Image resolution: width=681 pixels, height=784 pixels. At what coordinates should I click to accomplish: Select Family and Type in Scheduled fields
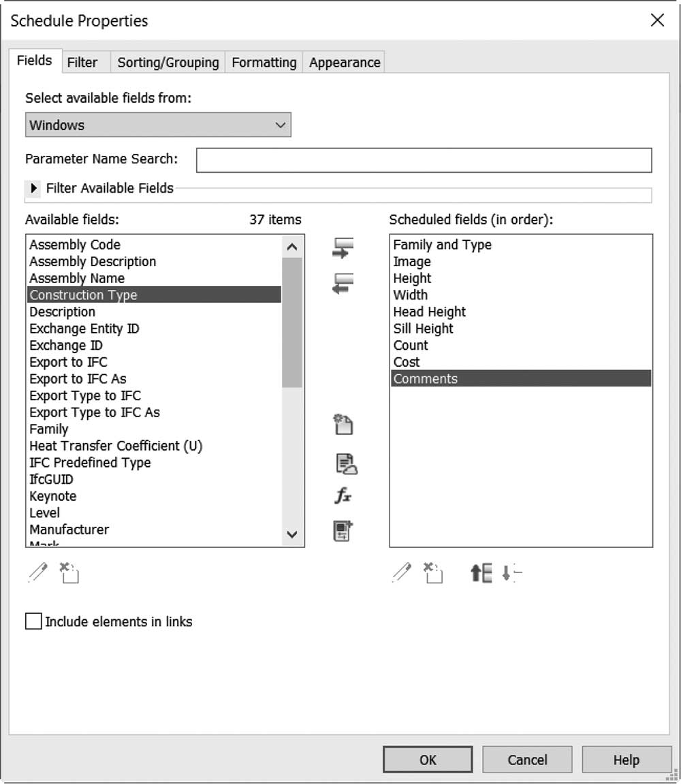click(x=521, y=244)
